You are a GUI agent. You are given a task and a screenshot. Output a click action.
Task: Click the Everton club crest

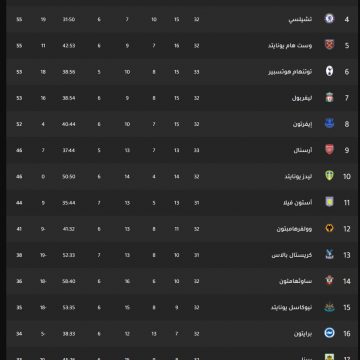pyautogui.click(x=329, y=123)
